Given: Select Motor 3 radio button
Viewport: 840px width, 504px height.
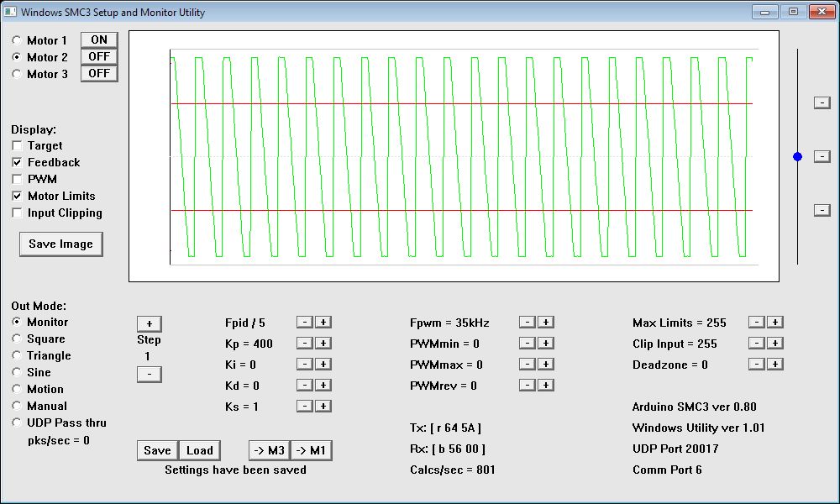Looking at the screenshot, I should click(18, 74).
